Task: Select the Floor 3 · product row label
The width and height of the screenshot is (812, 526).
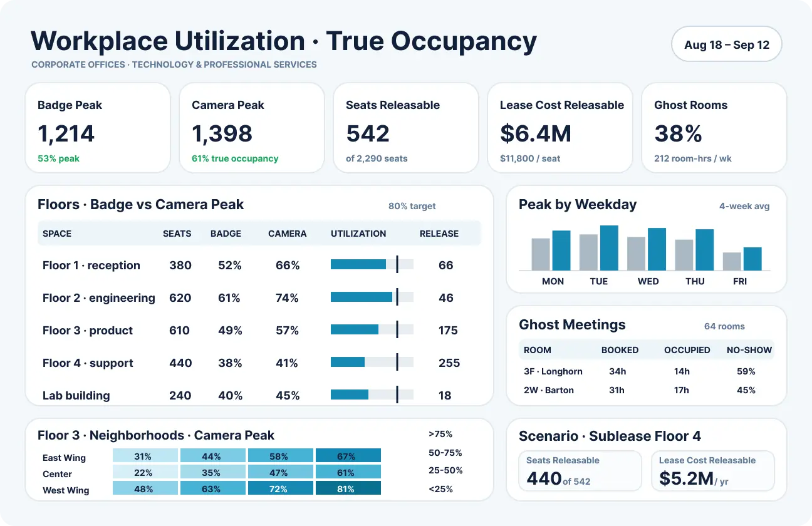Action: [x=88, y=331]
